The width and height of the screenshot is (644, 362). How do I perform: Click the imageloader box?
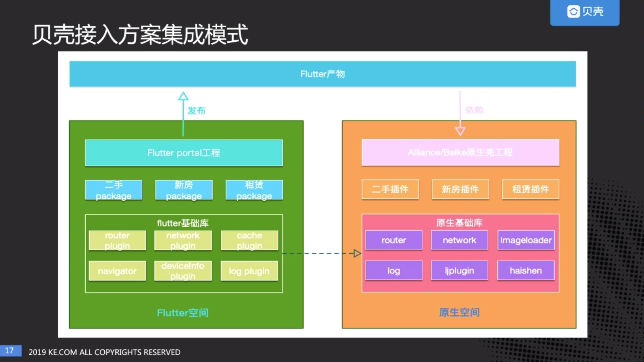tap(526, 240)
